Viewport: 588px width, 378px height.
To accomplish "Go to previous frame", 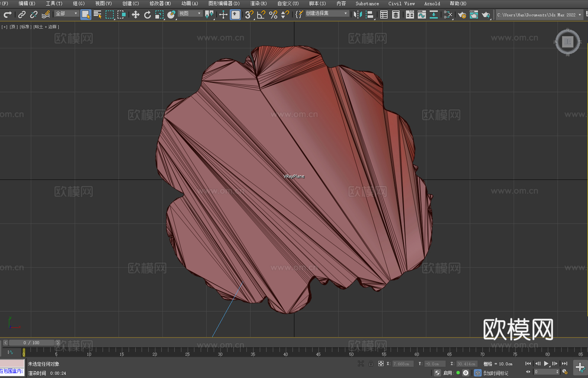I will pos(537,364).
